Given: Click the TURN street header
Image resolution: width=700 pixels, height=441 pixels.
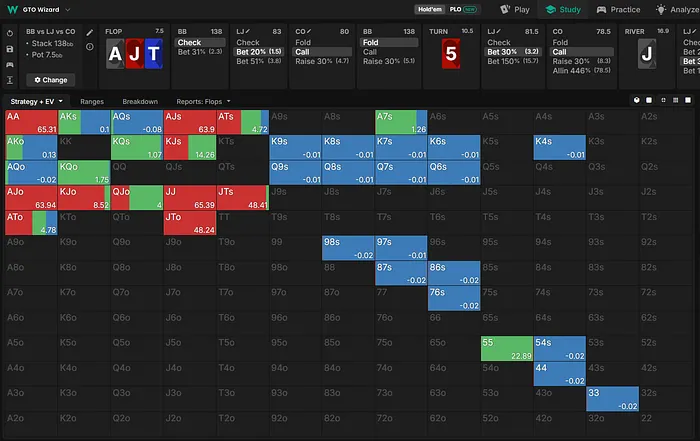Looking at the screenshot, I should point(438,31).
